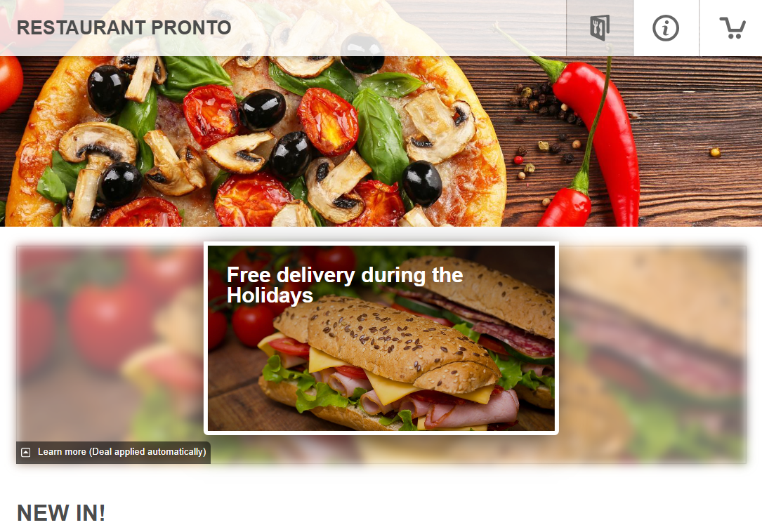Click the mushroom slice on pizza's right side
This screenshot has height=532, width=762.
(x=440, y=126)
